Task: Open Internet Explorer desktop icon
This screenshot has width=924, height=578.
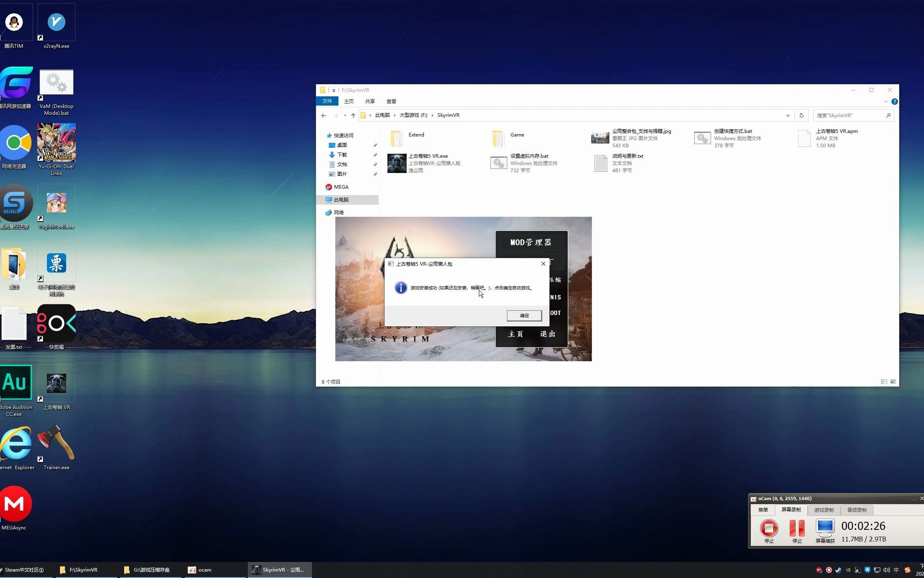Action: coord(16,448)
